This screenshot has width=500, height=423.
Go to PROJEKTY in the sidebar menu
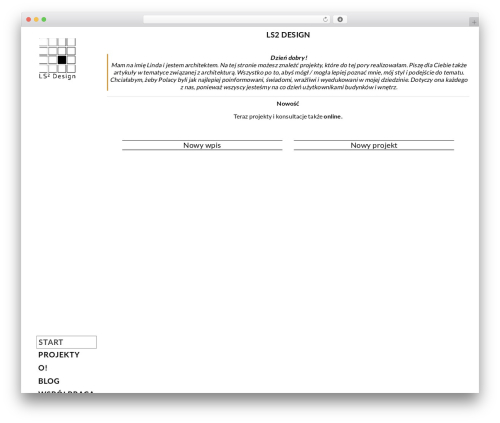click(x=59, y=355)
